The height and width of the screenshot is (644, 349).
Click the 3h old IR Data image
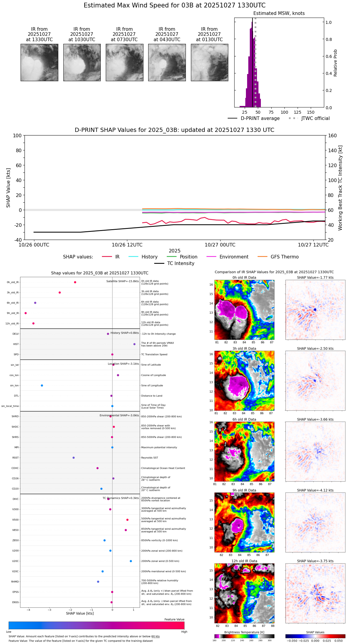tap(244, 380)
